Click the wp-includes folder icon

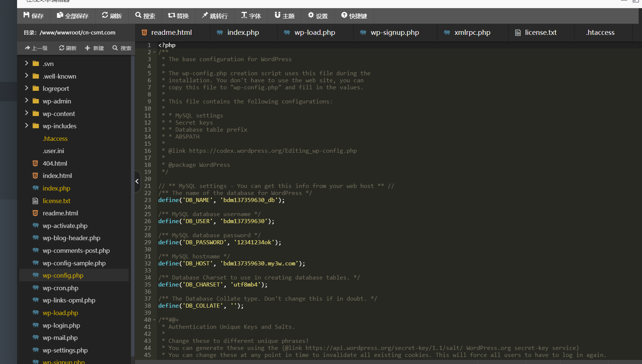(x=36, y=126)
